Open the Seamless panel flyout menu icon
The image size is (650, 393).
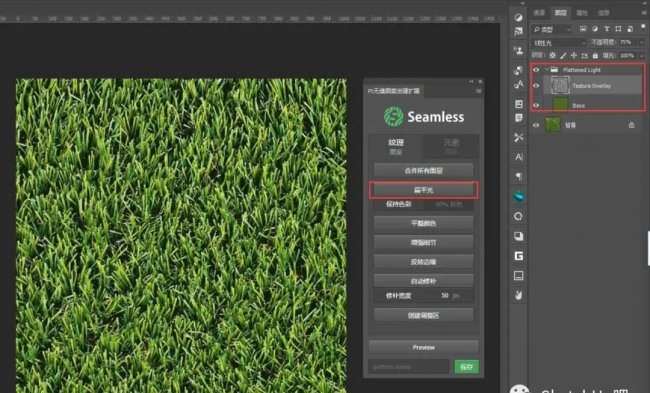479,91
